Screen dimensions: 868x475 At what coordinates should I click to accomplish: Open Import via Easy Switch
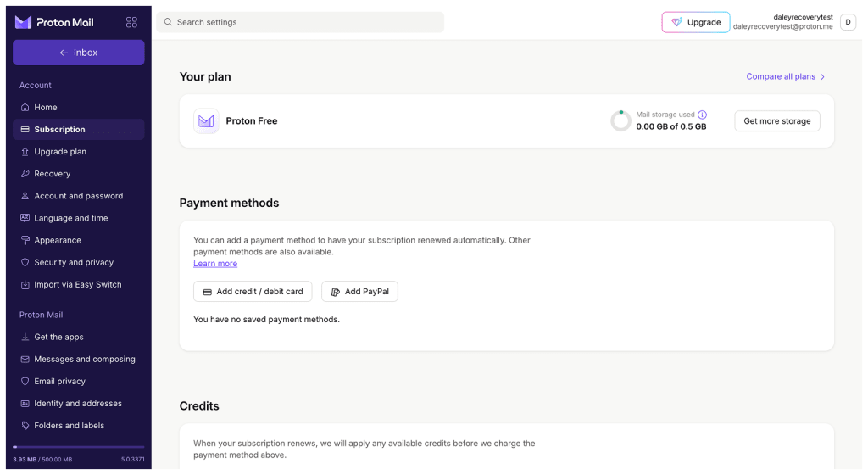79,284
